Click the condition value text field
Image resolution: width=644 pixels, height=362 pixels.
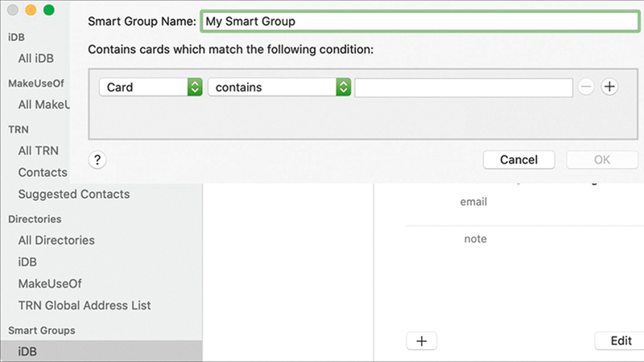tap(464, 88)
